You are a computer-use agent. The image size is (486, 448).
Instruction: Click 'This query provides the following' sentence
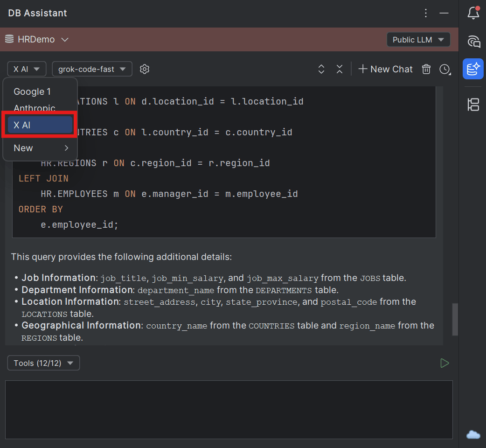121,257
